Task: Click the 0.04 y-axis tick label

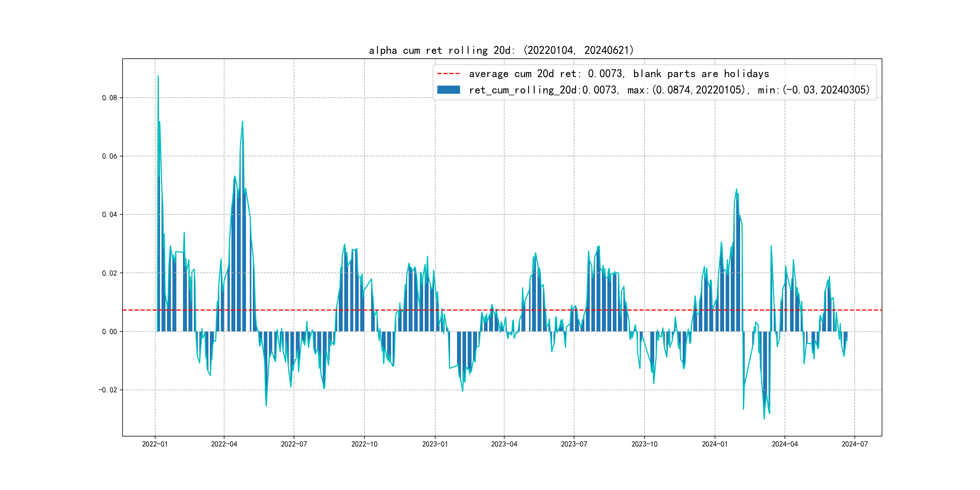Action: tap(109, 214)
